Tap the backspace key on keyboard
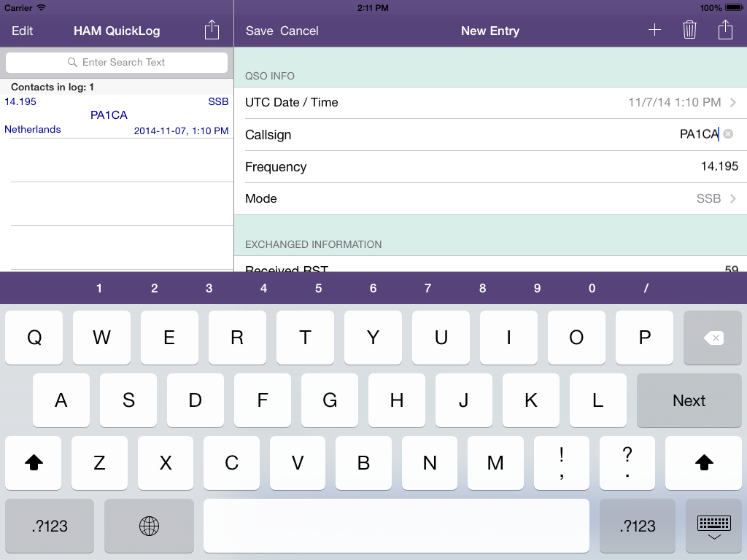 713,338
